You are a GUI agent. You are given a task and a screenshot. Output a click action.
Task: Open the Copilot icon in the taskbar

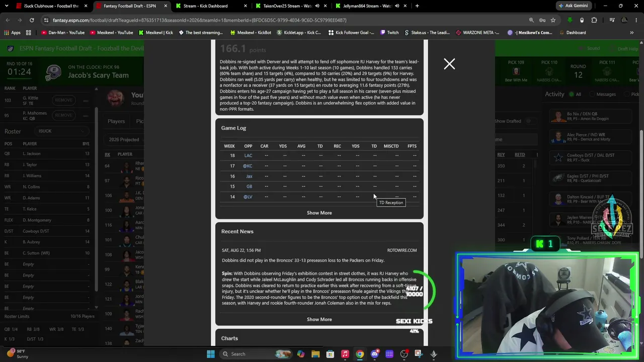pyautogui.click(x=300, y=354)
